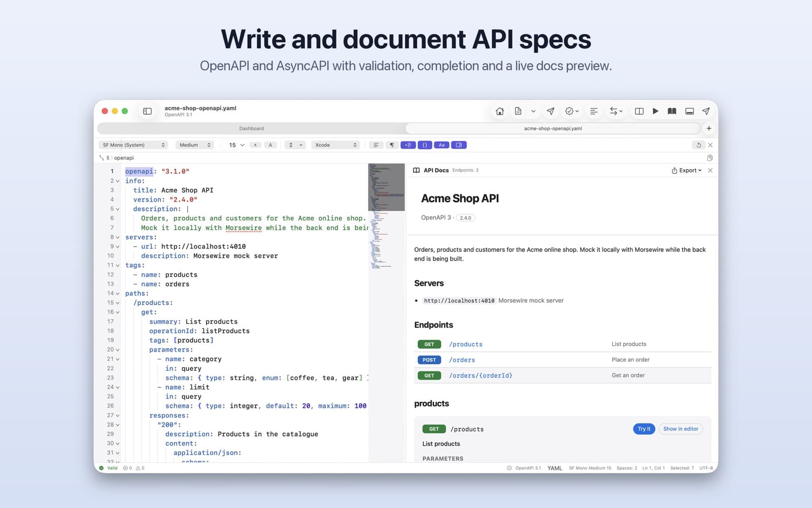The width and height of the screenshot is (812, 508).
Task: Open the chevron menu next to the document icon
Action: coord(533,111)
